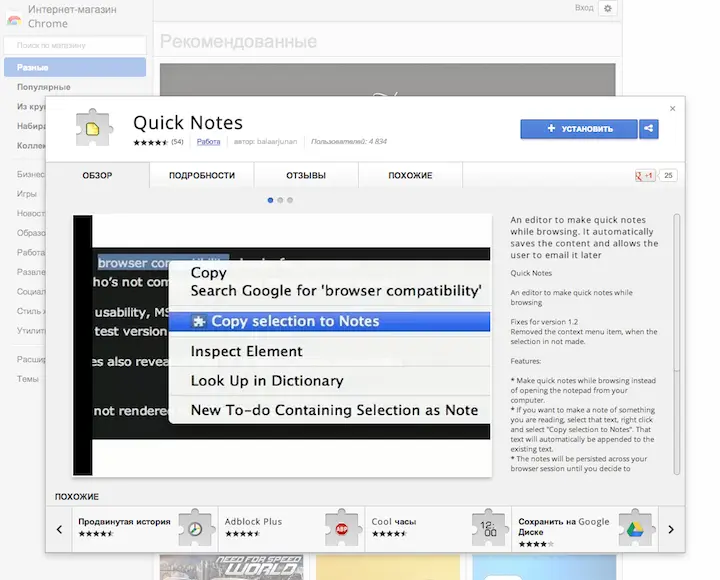This screenshot has height=580, width=720.
Task: Click the Google +1 icon
Action: point(645,175)
